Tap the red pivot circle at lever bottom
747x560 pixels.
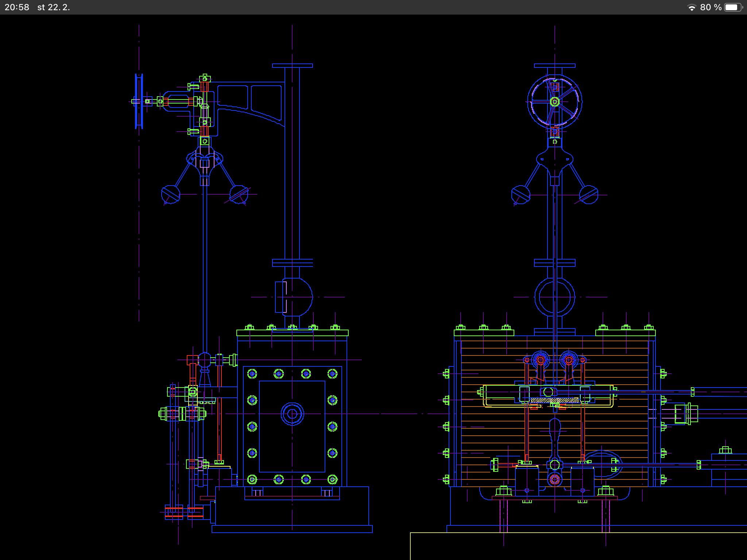pos(554,479)
